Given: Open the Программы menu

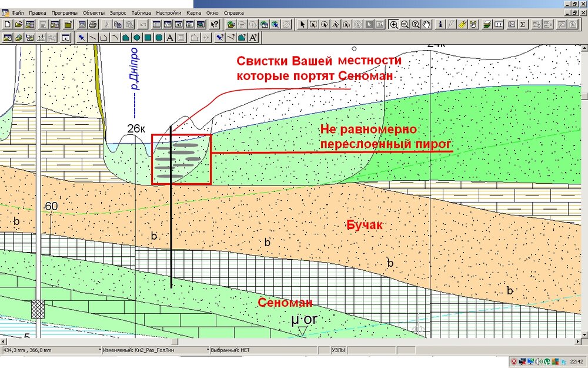Looking at the screenshot, I should click(x=65, y=13).
